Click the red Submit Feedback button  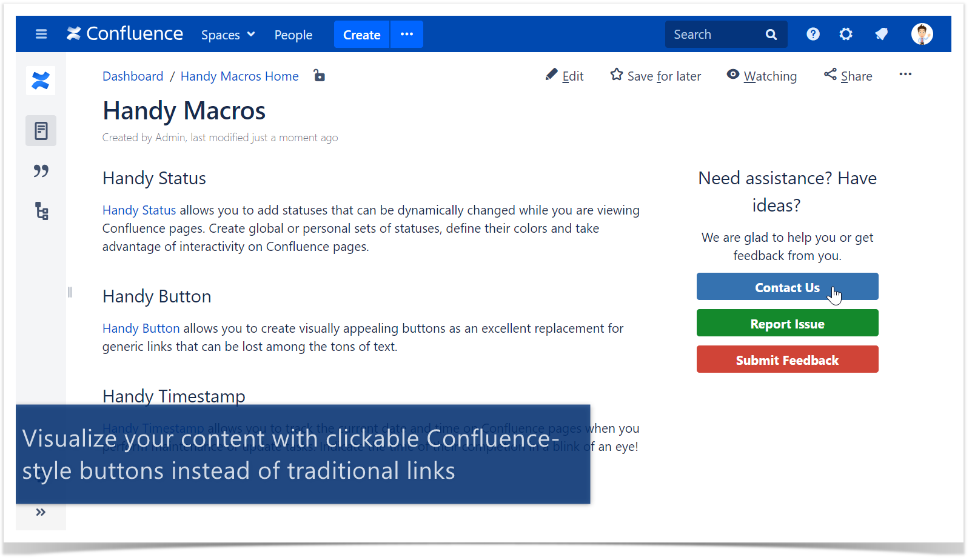pos(787,359)
